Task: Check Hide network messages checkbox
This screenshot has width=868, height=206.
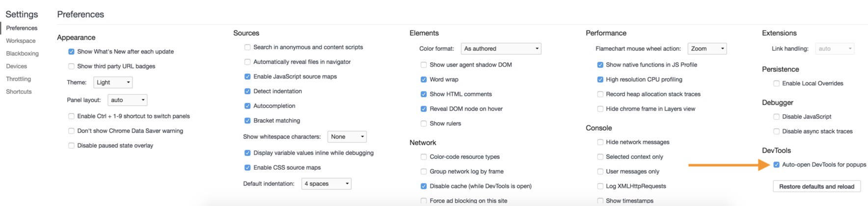Action: [600, 142]
